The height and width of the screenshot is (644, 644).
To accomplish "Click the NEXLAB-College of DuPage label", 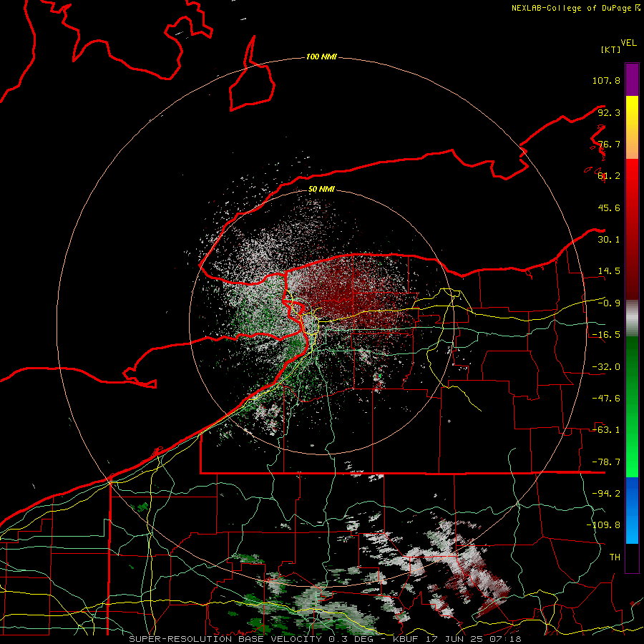I will [x=571, y=8].
